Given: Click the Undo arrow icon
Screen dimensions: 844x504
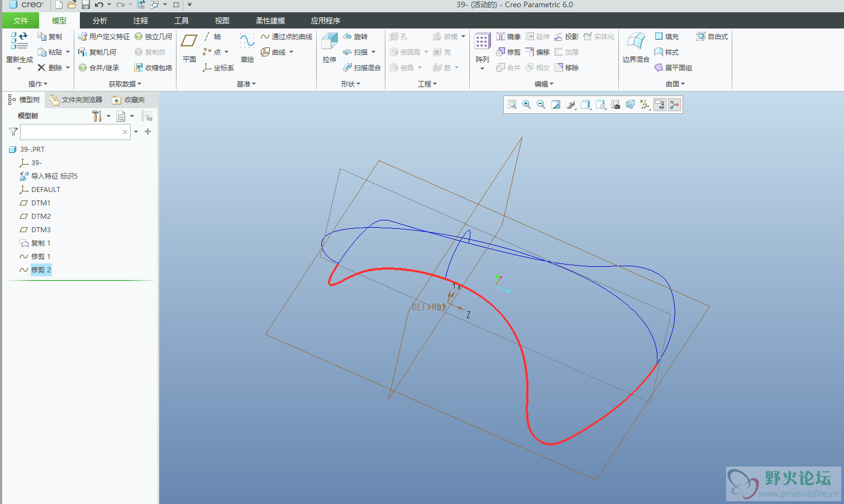Looking at the screenshot, I should 99,4.
